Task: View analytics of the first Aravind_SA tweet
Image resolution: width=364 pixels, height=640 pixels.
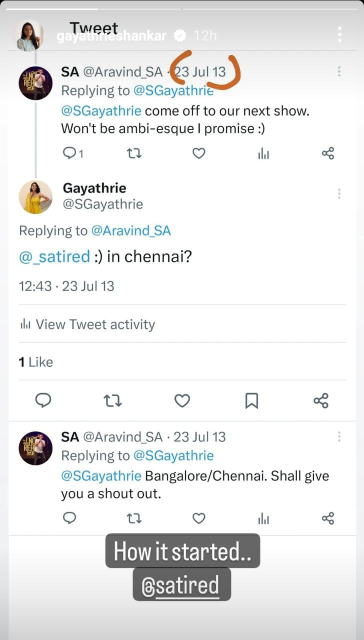Action: [263, 154]
